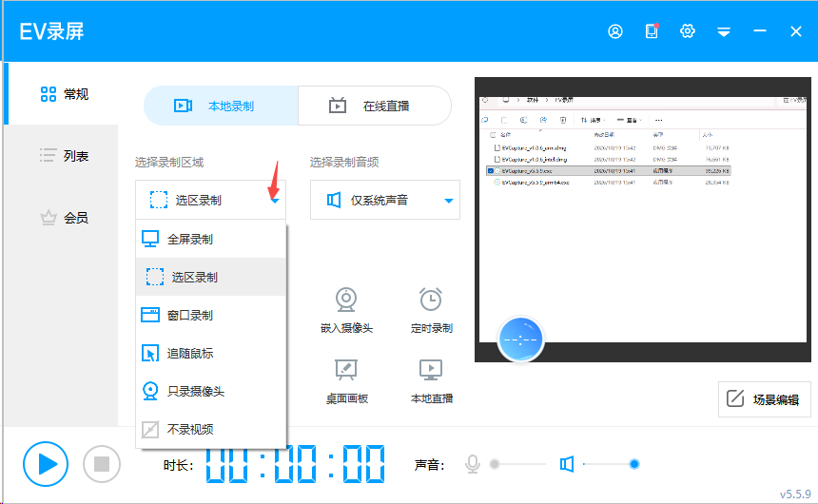Select the 在线直播 tab
This screenshot has width=818, height=504.
point(374,106)
